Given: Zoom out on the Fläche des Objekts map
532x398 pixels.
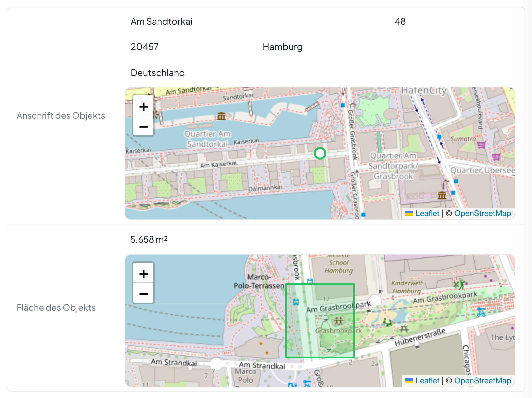Looking at the screenshot, I should (x=143, y=294).
